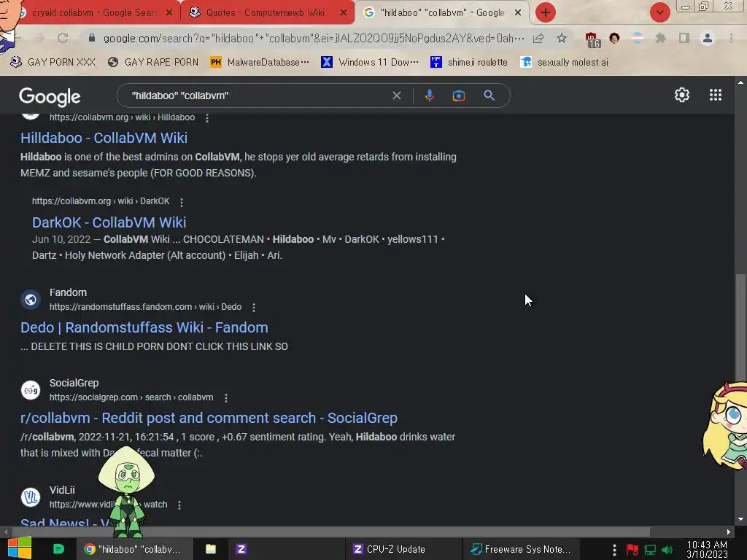The image size is (747, 560).
Task: Click the red flag tray icon
Action: point(632,550)
